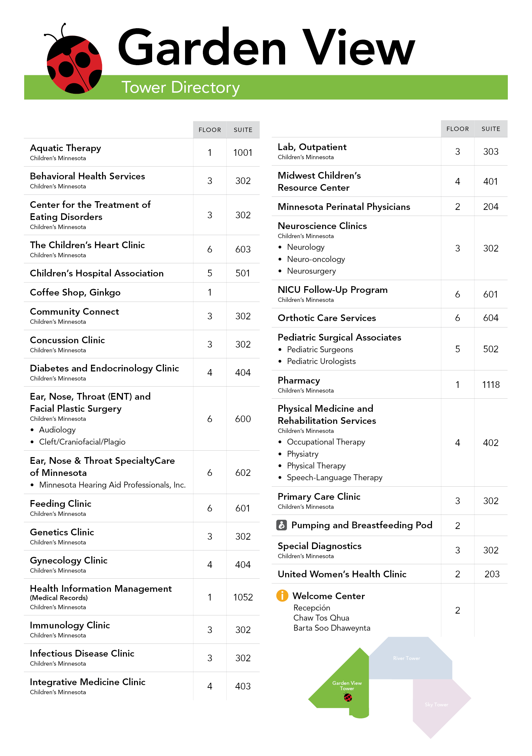Viewport: 532px width, 756px height.
Task: Select the Coffee Shop, Ginkgo entry
Action: point(75,293)
